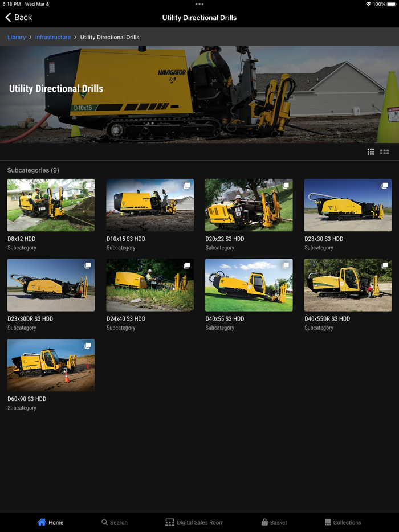Click the Subcategories (9) heading
This screenshot has height=532, width=399.
coord(33,170)
